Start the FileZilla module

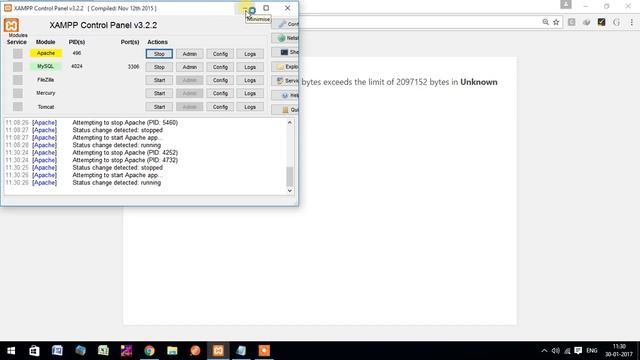pos(159,80)
